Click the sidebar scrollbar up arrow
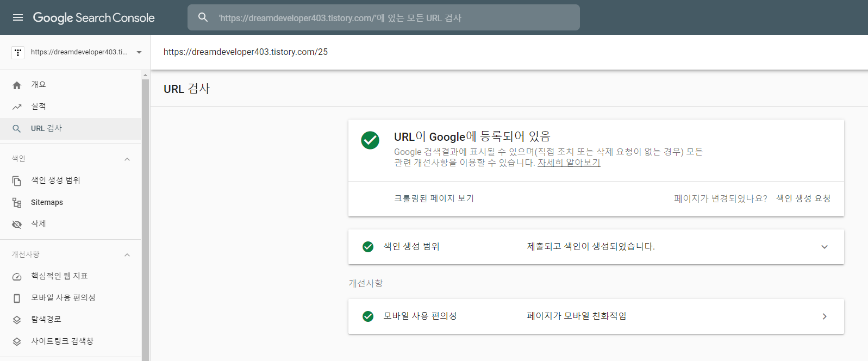This screenshot has width=868, height=361. [145, 74]
